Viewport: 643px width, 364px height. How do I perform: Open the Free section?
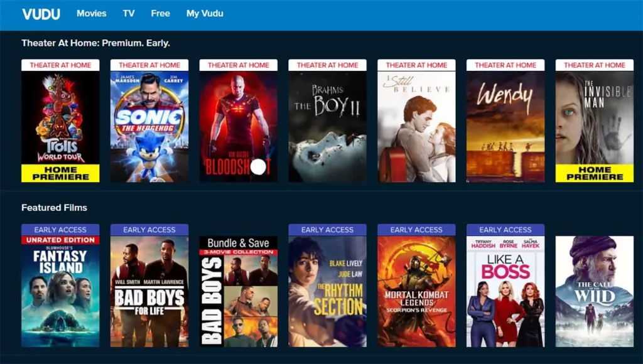tap(160, 14)
